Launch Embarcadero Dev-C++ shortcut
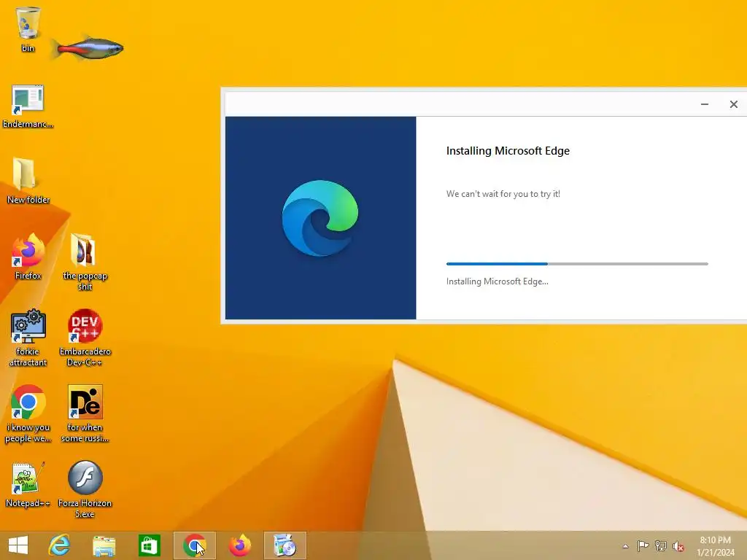 [85, 337]
